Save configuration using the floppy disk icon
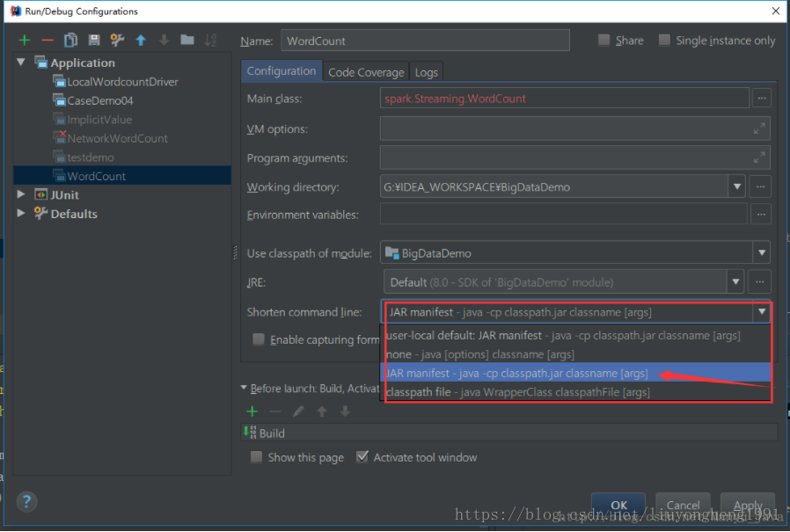The image size is (790, 532). pyautogui.click(x=94, y=40)
